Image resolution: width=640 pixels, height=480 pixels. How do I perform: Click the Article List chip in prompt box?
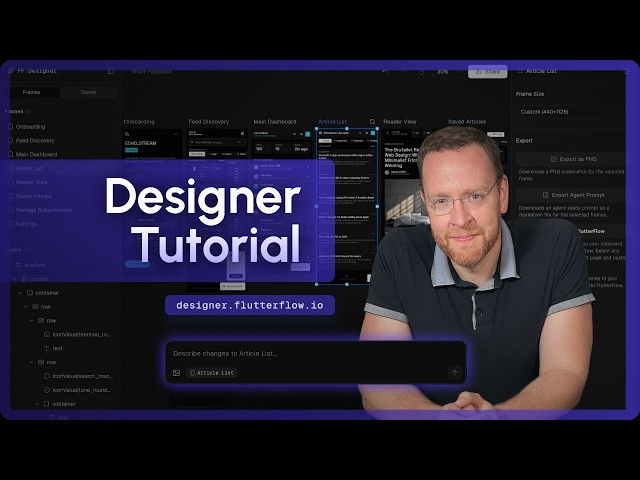pyautogui.click(x=212, y=373)
